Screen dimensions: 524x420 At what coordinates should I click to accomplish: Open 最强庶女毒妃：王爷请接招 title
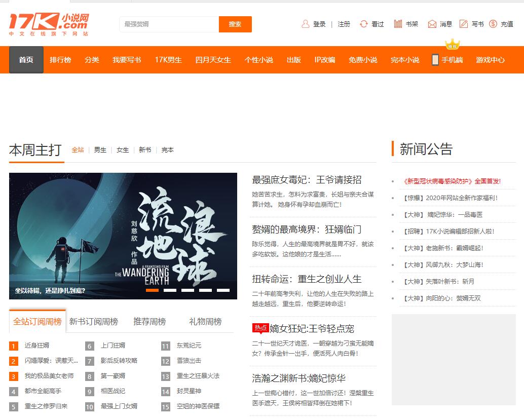pos(307,180)
